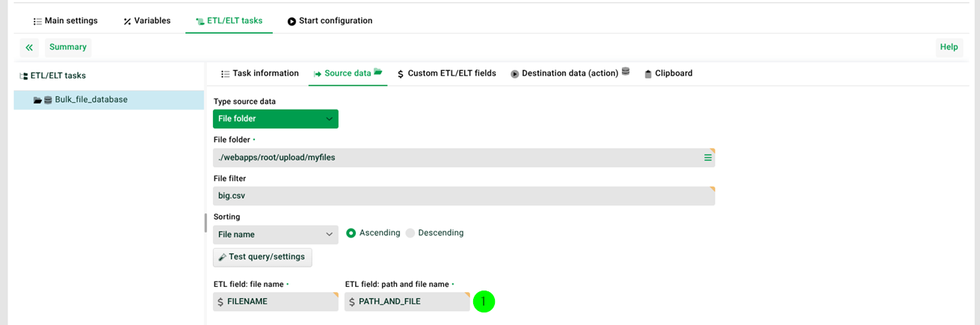Click the dollar icon in PATH_AND_FILE field
Image resolution: width=980 pixels, height=325 pixels.
(352, 302)
